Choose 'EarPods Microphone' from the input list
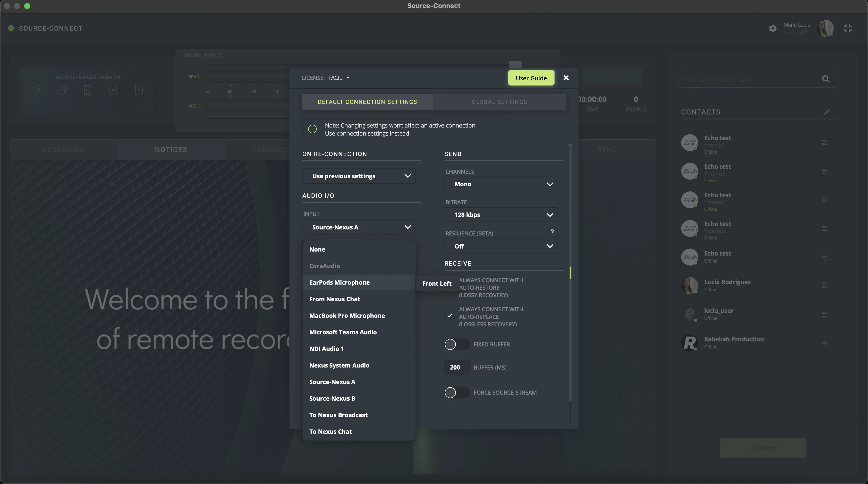 [359, 283]
